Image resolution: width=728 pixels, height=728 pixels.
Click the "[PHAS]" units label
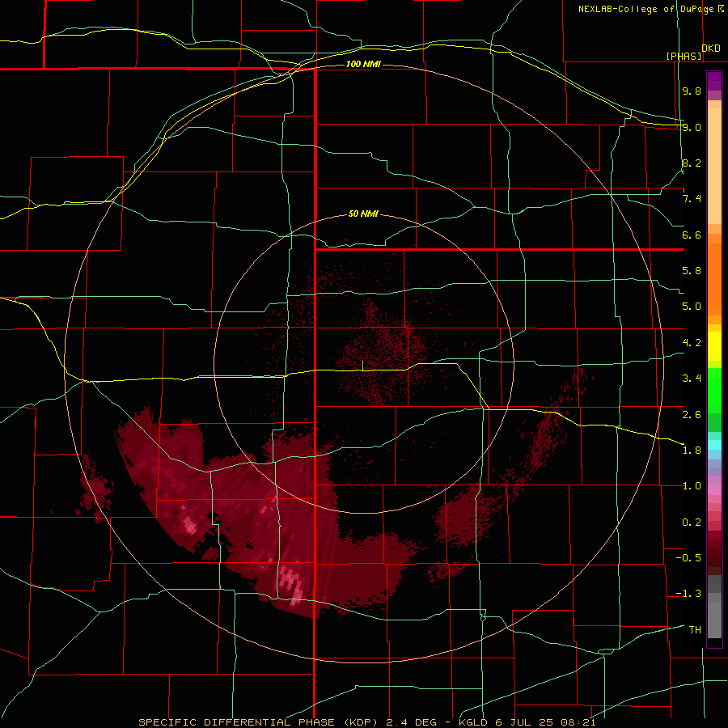pyautogui.click(x=684, y=57)
